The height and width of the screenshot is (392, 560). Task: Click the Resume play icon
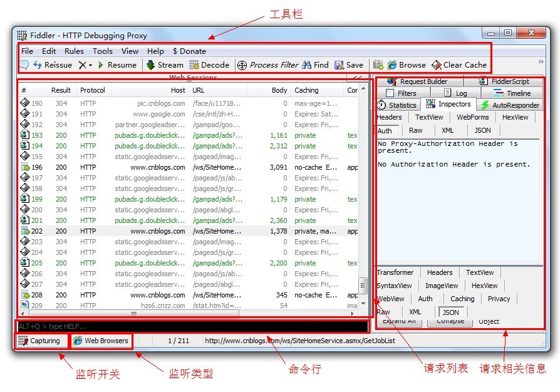tap(101, 65)
